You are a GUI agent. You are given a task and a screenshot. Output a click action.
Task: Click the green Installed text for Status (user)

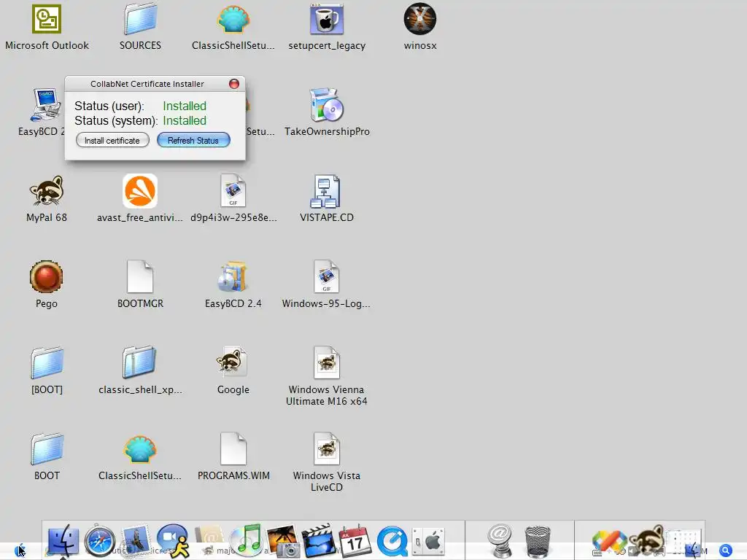pyautogui.click(x=185, y=106)
